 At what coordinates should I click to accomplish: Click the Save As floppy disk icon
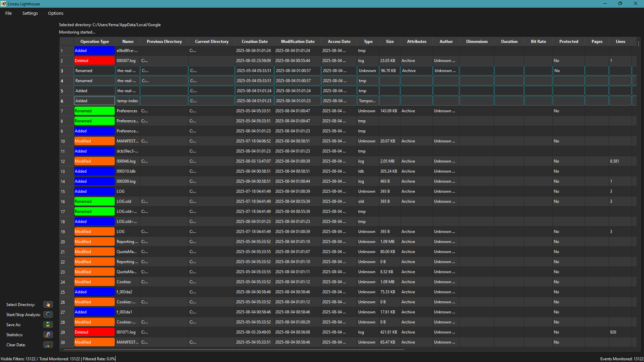[x=48, y=324]
